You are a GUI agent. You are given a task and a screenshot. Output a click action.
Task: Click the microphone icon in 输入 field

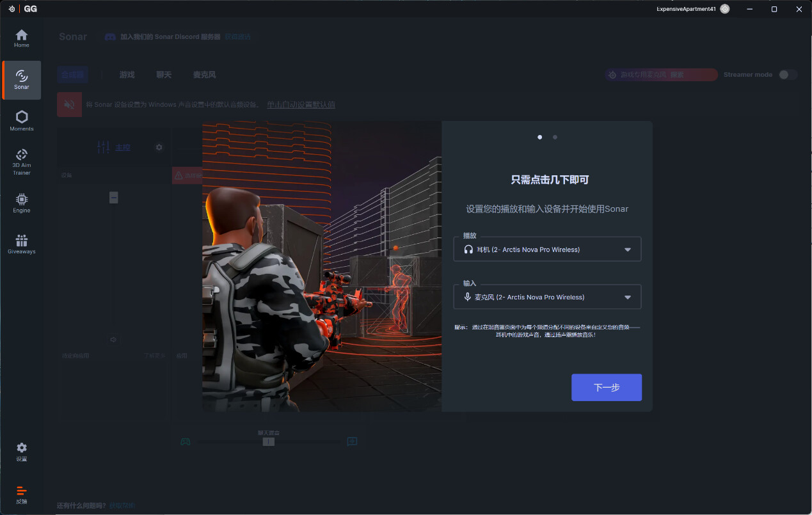[x=468, y=297]
